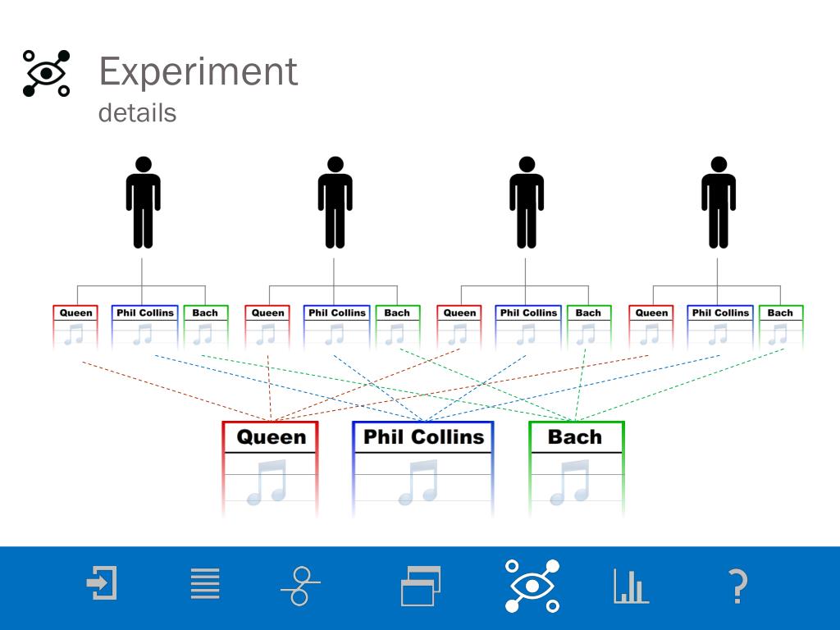The width and height of the screenshot is (840, 630).
Task: Click the leftmost person silhouette
Action: tap(143, 203)
